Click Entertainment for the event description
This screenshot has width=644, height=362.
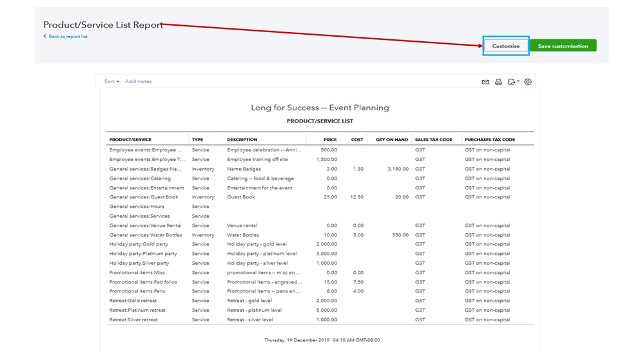(x=260, y=188)
